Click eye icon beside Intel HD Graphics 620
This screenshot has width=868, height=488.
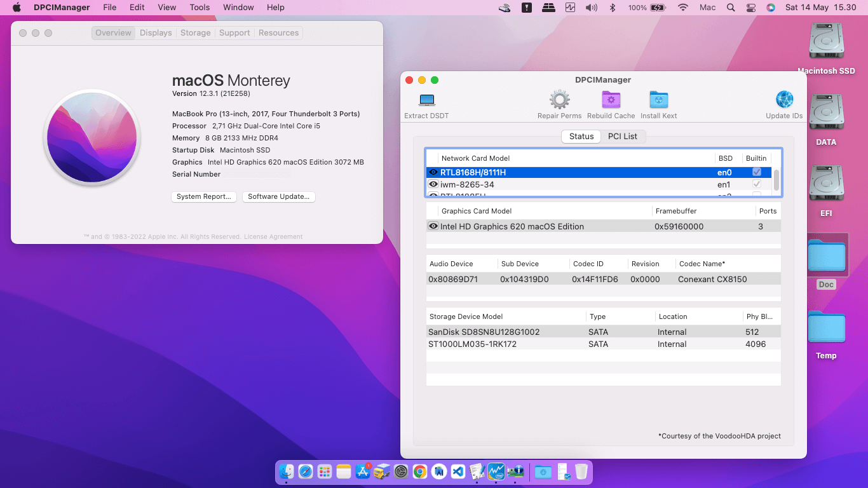tap(433, 226)
